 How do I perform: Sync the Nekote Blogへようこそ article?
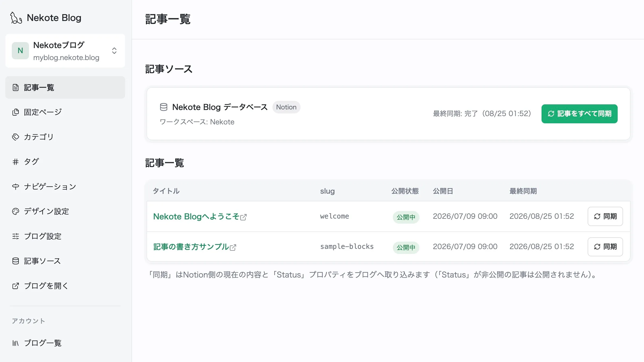pyautogui.click(x=605, y=216)
